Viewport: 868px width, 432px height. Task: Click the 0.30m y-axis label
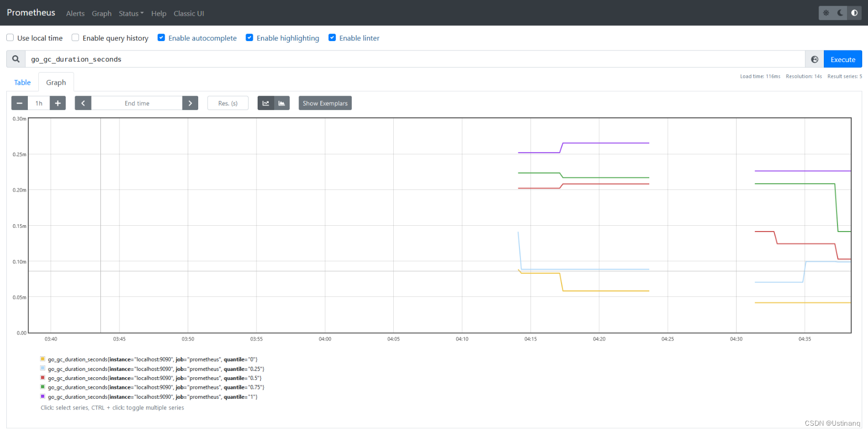pos(19,119)
